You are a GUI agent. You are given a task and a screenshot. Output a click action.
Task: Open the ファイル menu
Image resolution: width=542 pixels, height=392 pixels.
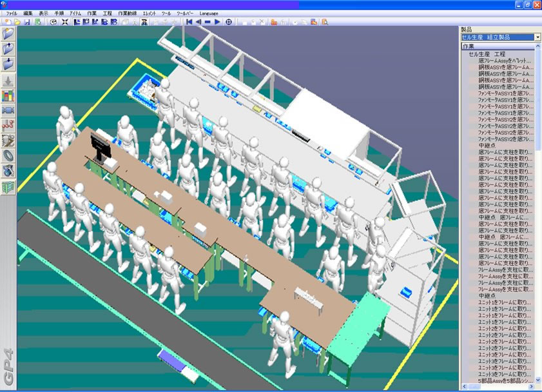pos(12,13)
